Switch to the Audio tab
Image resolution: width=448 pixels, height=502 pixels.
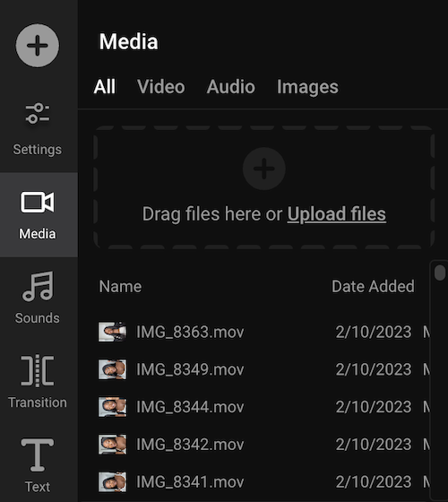coord(231,87)
